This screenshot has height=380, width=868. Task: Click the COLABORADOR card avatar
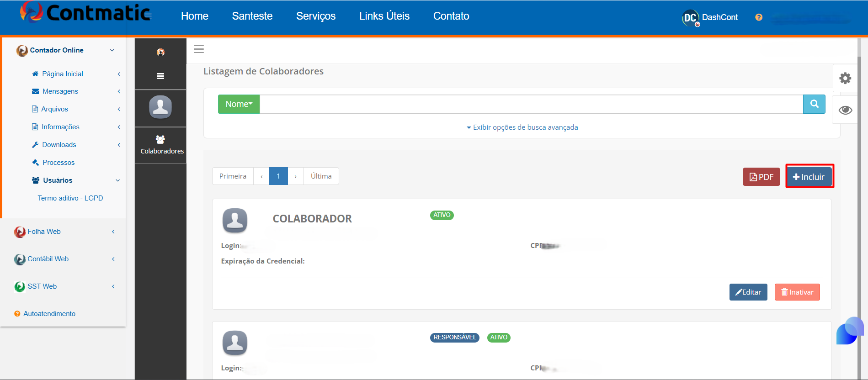[x=235, y=221]
